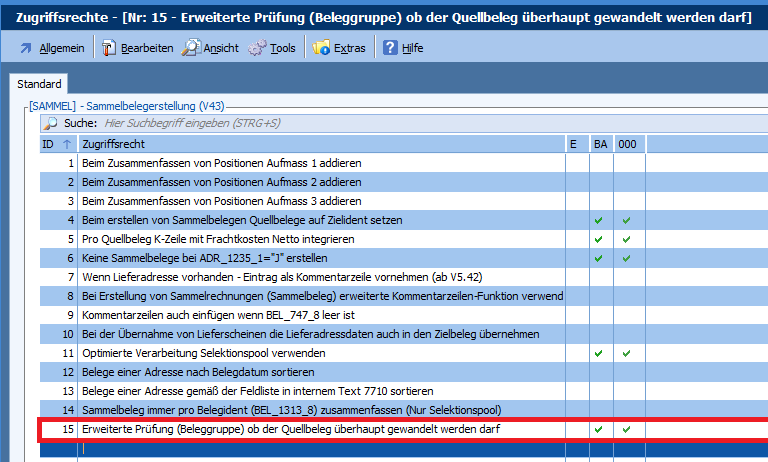Toggle 000 checkmark for row 15
This screenshot has height=462, width=768.
click(x=627, y=429)
